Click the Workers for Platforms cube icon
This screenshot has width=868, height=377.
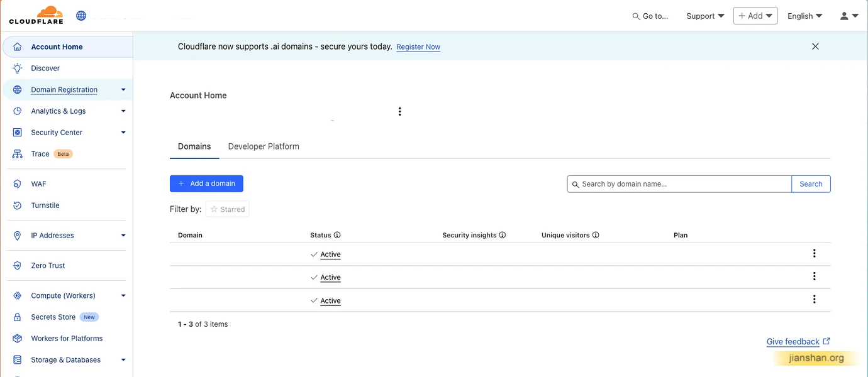(x=18, y=339)
